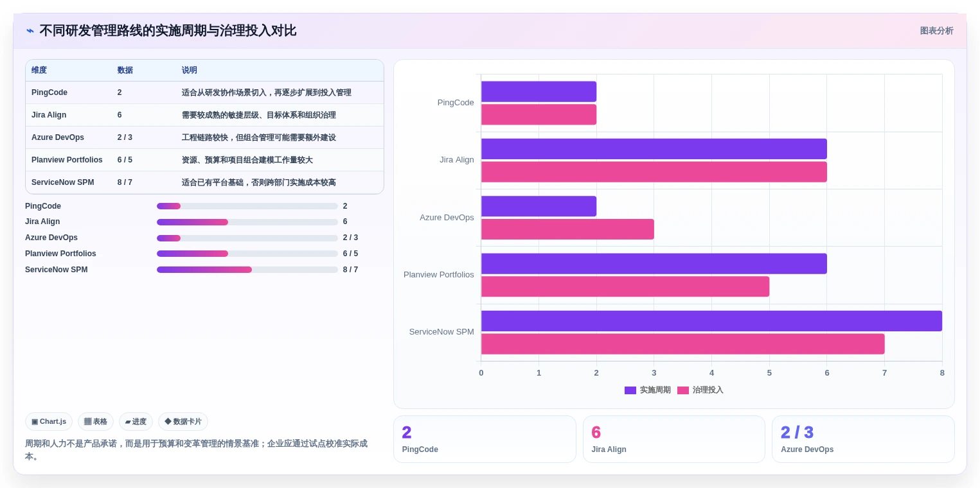This screenshot has width=980, height=488.
Task: Click the ServiceNow SPM chart axis label
Action: click(441, 332)
